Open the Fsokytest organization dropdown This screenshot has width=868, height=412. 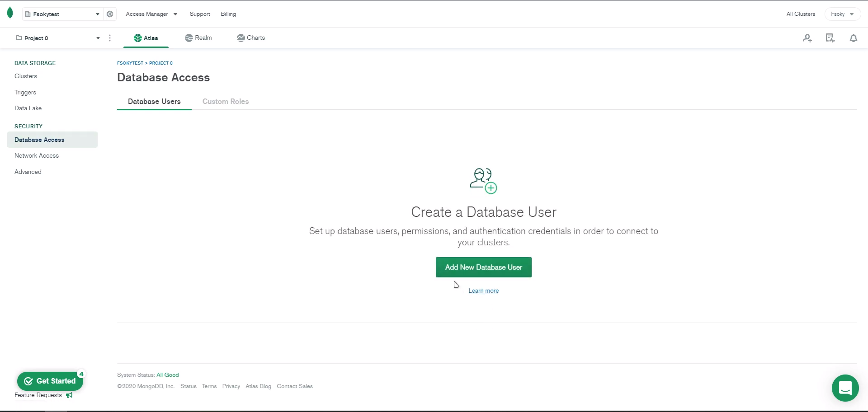click(62, 14)
